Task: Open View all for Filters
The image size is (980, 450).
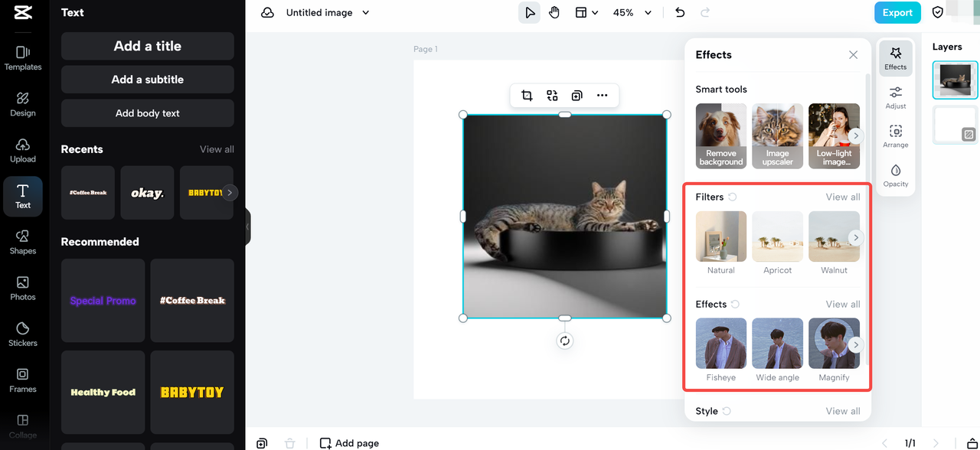Action: click(843, 197)
